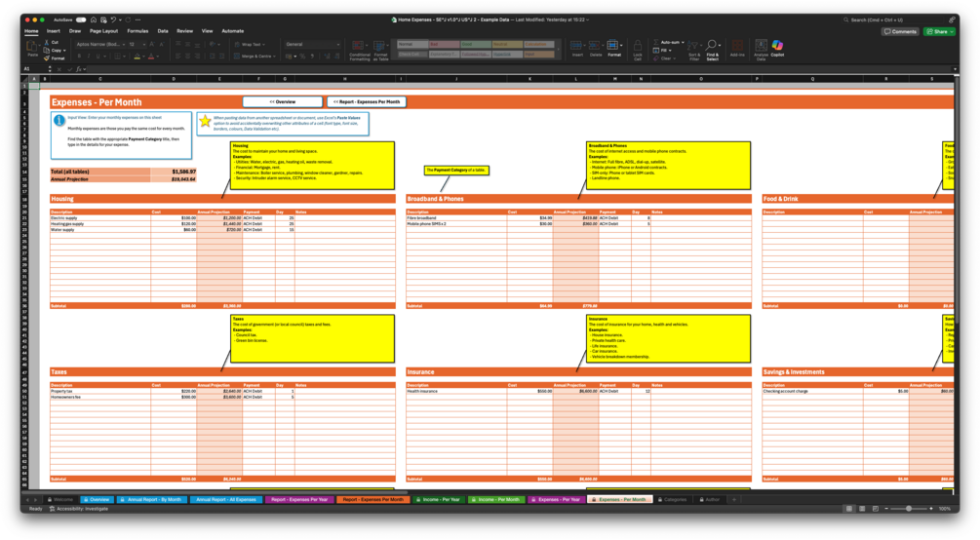Viewport: 980px width, 540px height.
Task: Click << Report - Expenses Per Month button
Action: point(367,102)
